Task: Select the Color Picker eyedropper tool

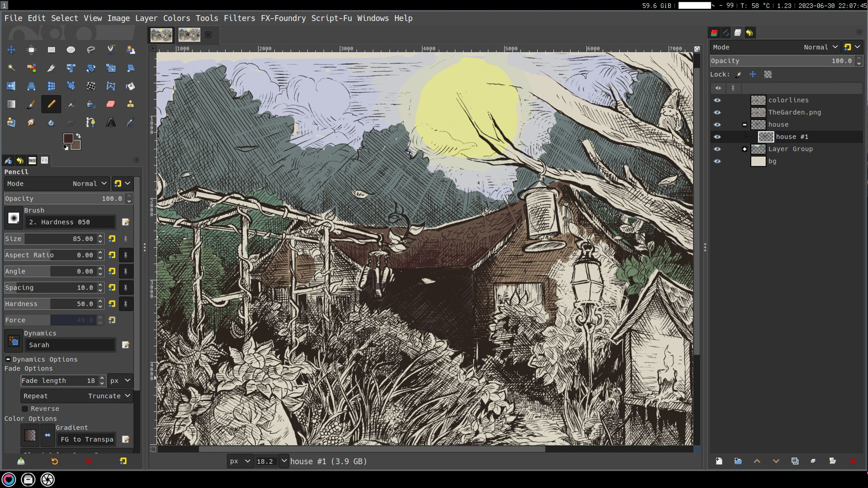Action: 130,122
